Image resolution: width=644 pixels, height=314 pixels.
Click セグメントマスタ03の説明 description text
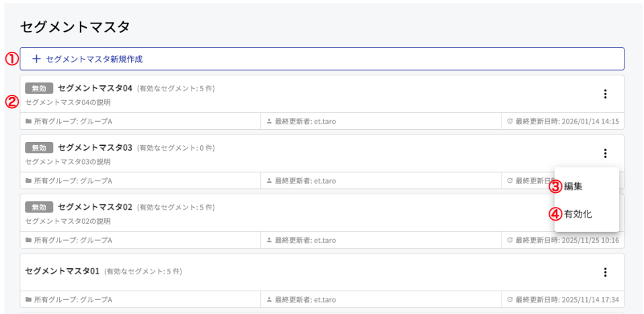pyautogui.click(x=68, y=162)
